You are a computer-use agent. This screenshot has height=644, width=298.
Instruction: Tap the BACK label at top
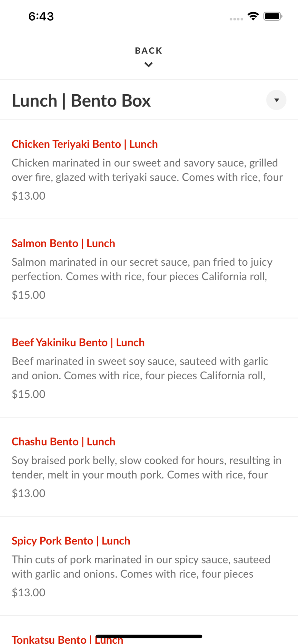148,51
